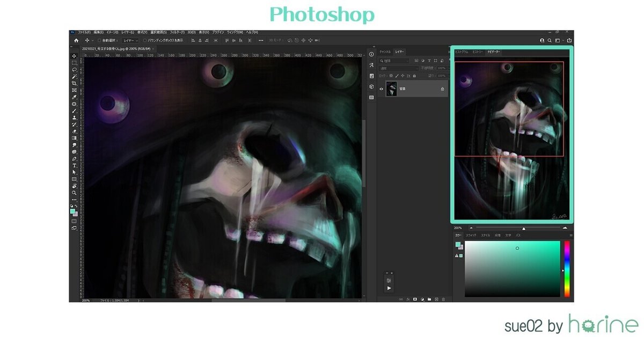Open the File menu
Image resolution: width=644 pixels, height=337 pixels.
pyautogui.click(x=84, y=32)
